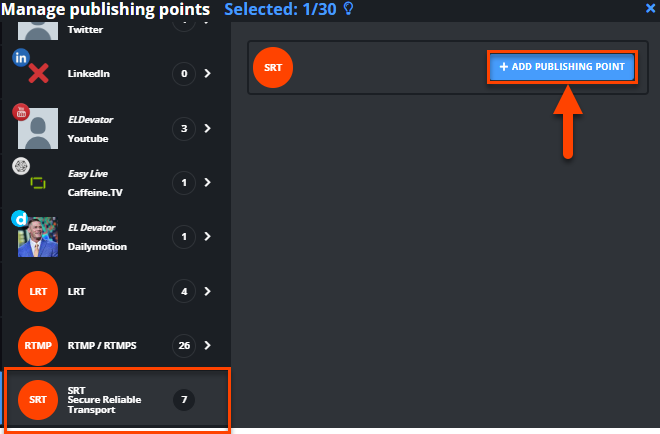
Task: Select the LRT list entry
Action: (x=117, y=291)
